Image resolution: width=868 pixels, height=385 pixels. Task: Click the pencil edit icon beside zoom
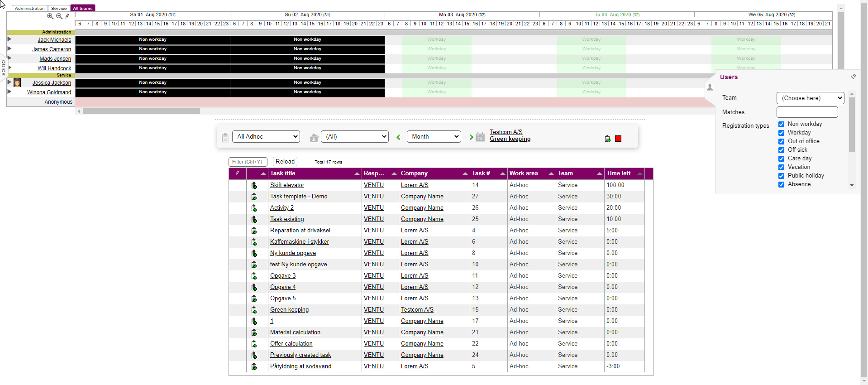tap(67, 16)
